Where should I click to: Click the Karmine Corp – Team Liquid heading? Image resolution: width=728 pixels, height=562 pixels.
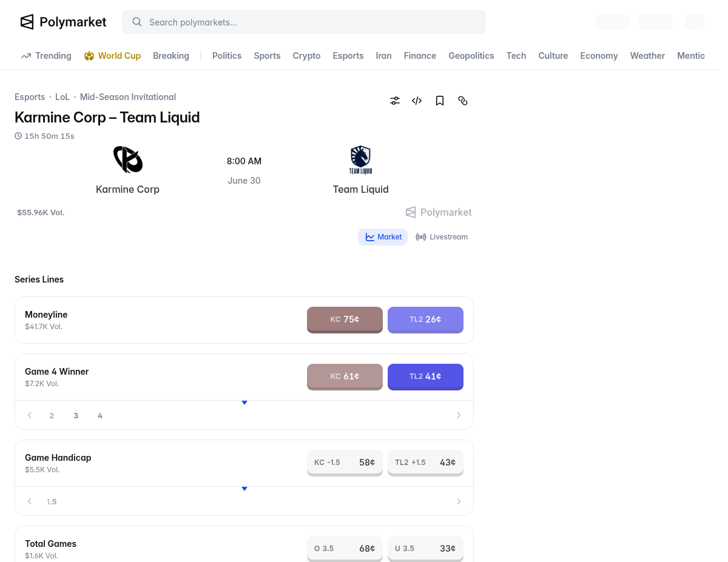tap(107, 118)
